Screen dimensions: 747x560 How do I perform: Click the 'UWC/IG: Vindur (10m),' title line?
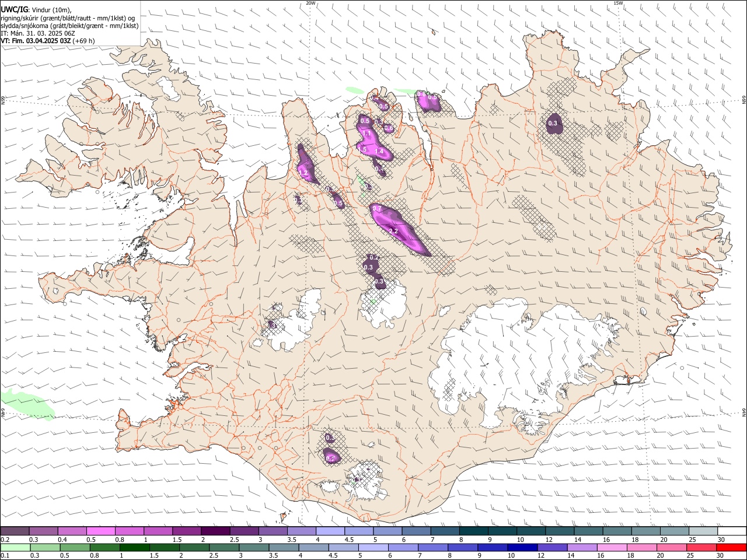[36, 9]
